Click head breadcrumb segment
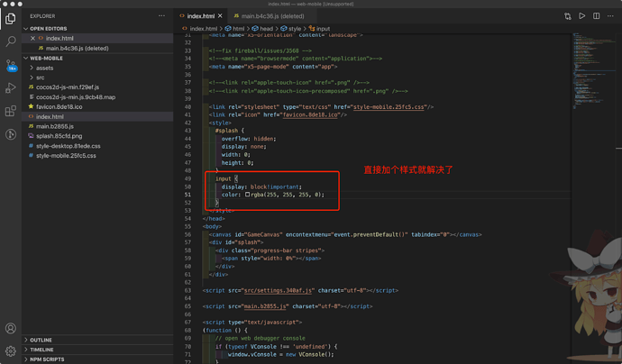Image resolution: width=622 pixels, height=364 pixels. pos(266,29)
